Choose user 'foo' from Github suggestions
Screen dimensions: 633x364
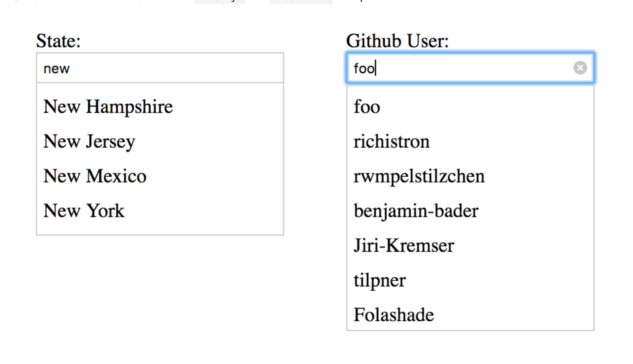(367, 107)
